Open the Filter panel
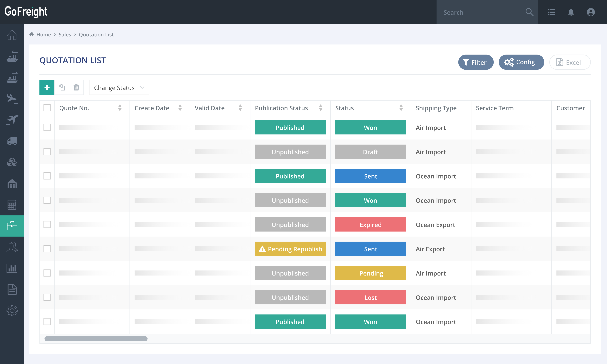This screenshot has width=607, height=364. [x=476, y=62]
